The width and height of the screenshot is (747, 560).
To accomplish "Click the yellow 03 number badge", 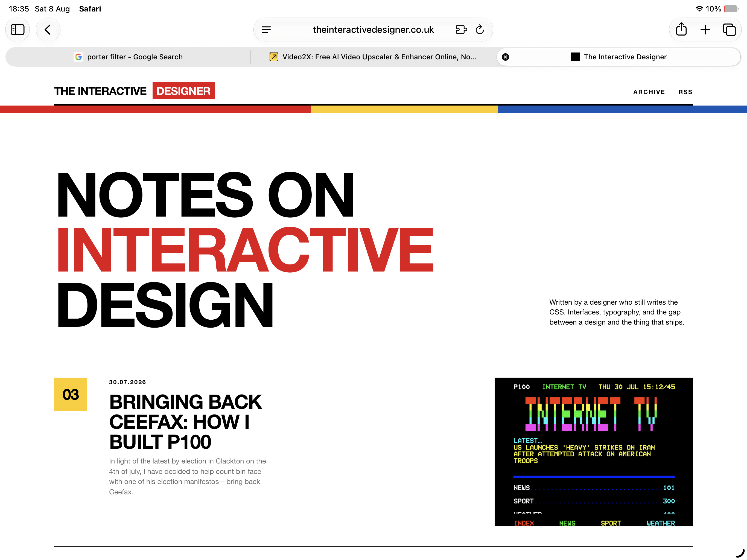I will coord(71,394).
